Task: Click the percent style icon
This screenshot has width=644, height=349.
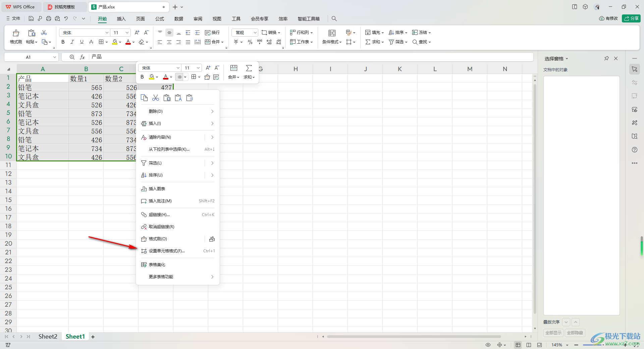Action: click(250, 42)
